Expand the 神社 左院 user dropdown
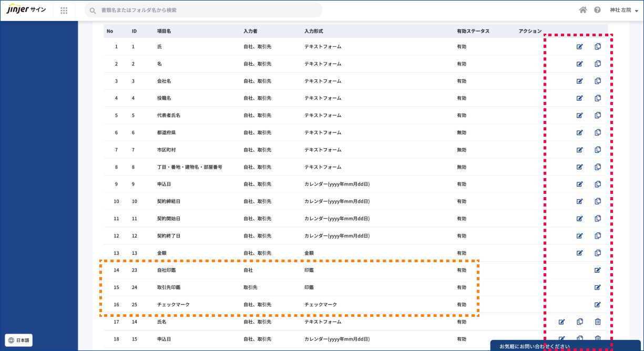 (x=623, y=11)
